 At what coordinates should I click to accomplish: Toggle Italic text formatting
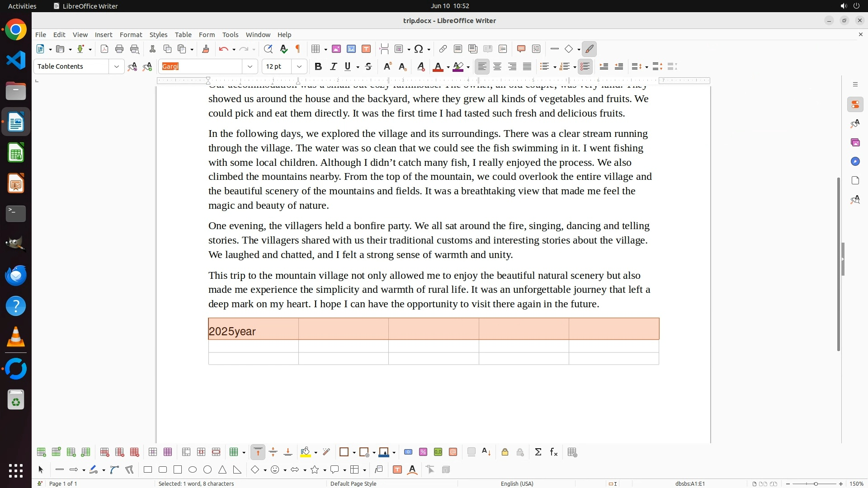[333, 67]
